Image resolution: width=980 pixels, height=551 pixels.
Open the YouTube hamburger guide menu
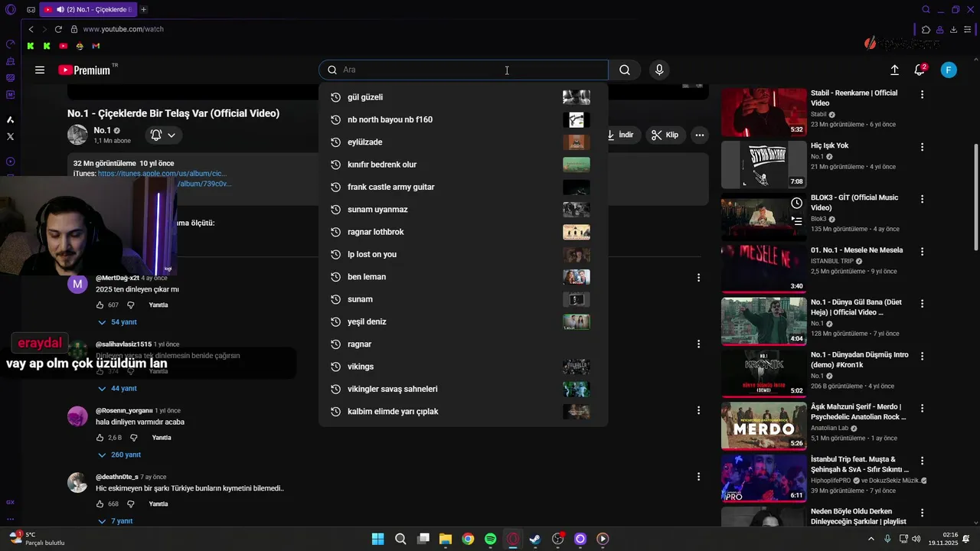(x=40, y=70)
